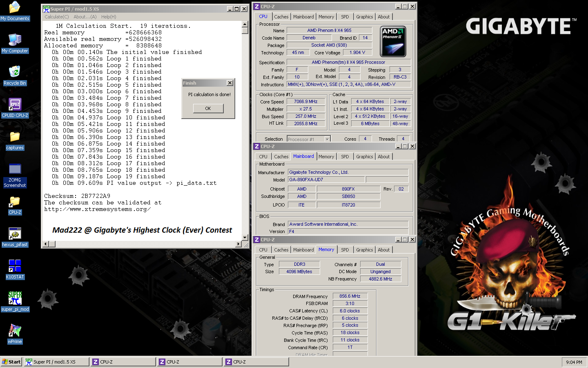Click the NB Frequency value 4882.6 MHz
588x368 pixels.
pos(381,279)
